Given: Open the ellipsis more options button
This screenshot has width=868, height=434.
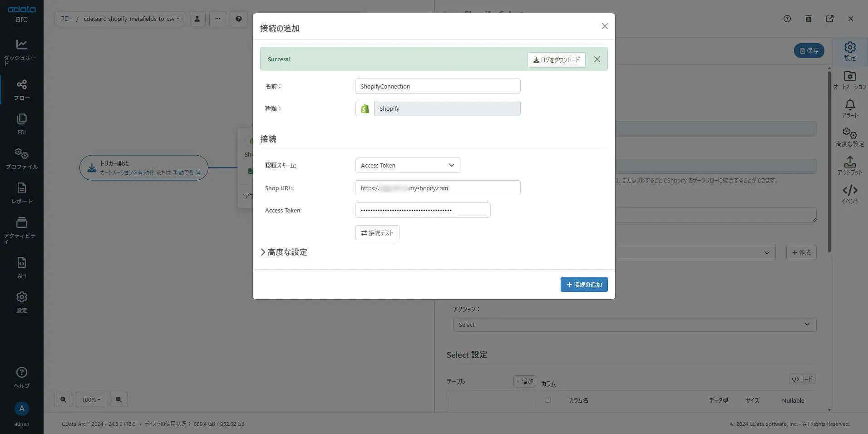Looking at the screenshot, I should tap(218, 19).
